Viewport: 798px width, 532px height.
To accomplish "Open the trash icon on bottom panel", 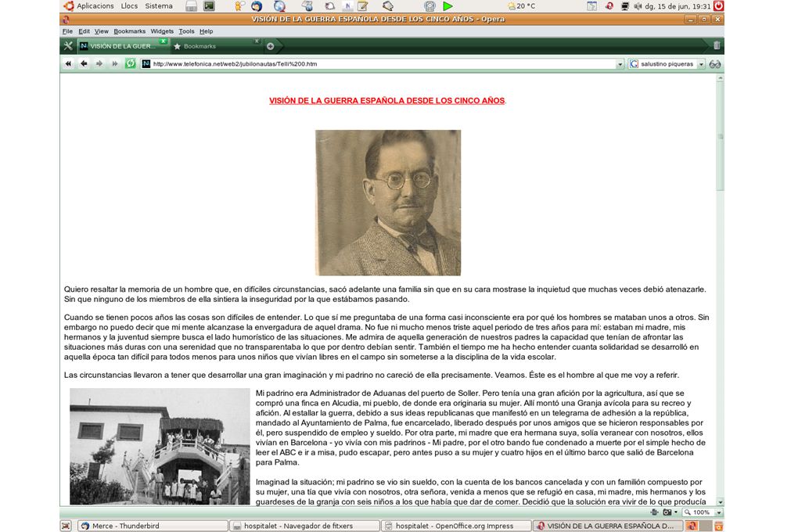I will coord(719,526).
